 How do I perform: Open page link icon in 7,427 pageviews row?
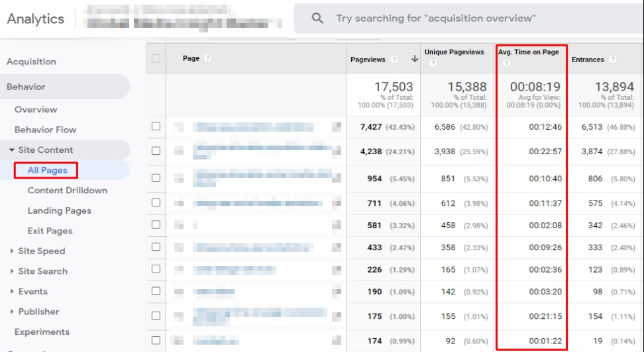coord(337,127)
